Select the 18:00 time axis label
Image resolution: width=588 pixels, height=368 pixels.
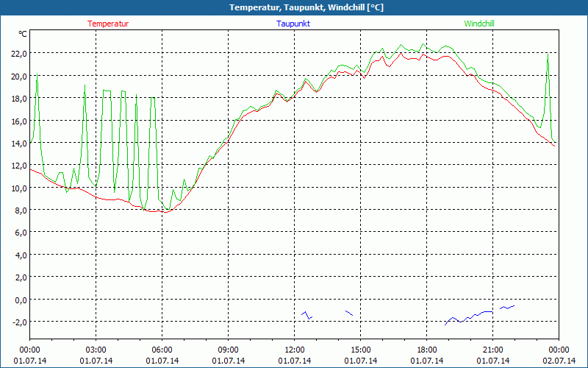click(427, 350)
